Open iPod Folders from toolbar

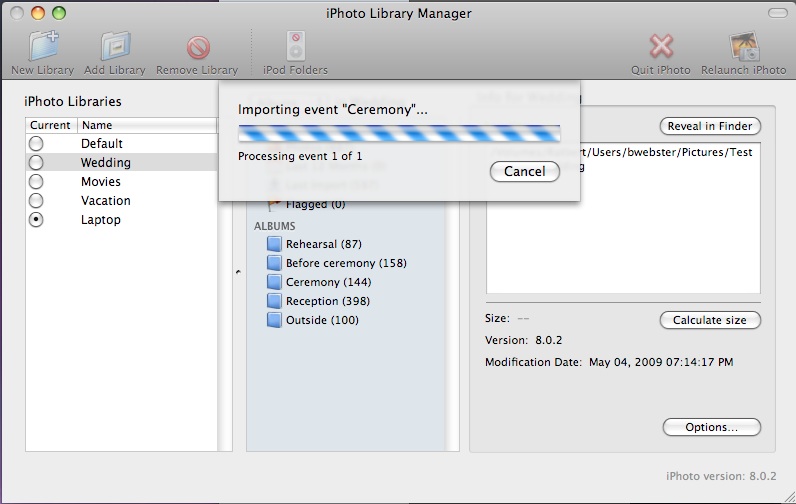(x=295, y=48)
